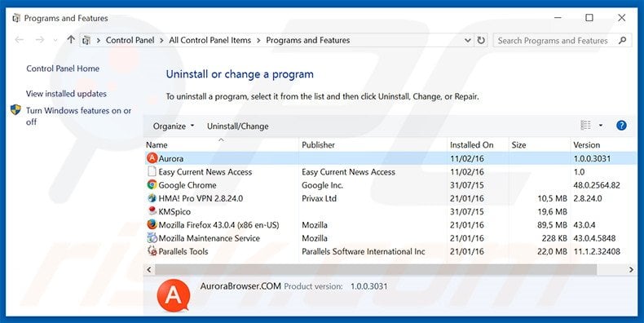Click the Google Chrome icon in list
The width and height of the screenshot is (644, 323).
[152, 185]
